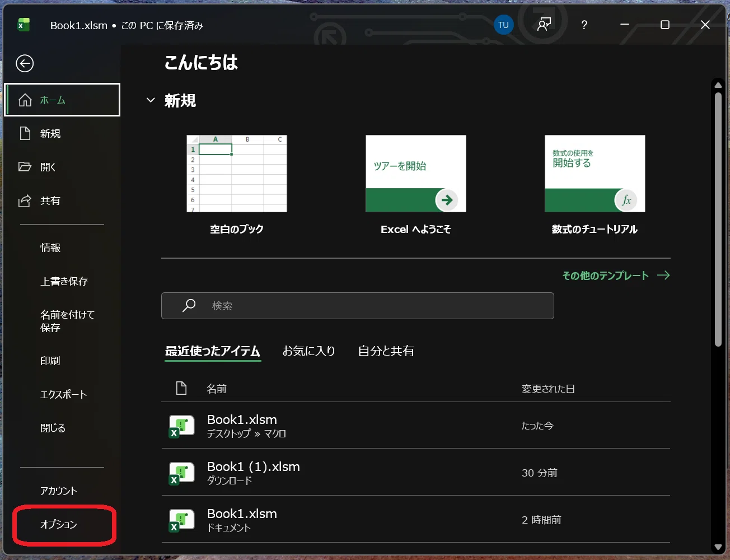The image size is (730, 560).
Task: Open Book1.xlsm in ドキュメント
Action: (416, 520)
